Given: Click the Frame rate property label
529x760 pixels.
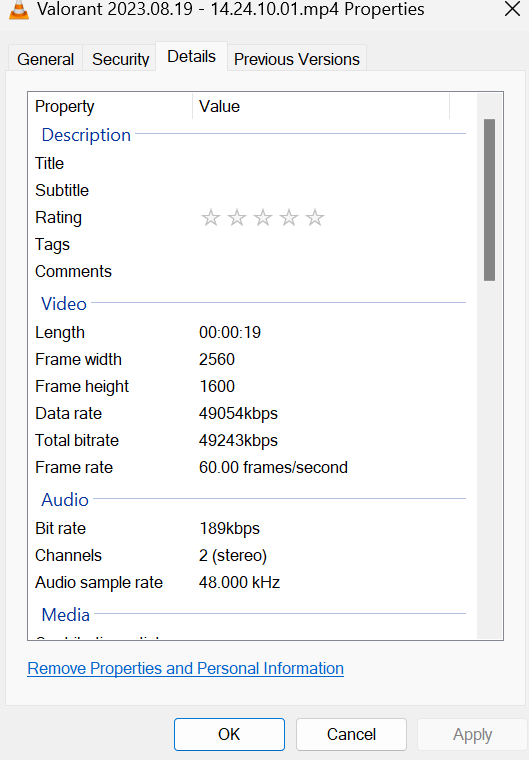Looking at the screenshot, I should 74,467.
